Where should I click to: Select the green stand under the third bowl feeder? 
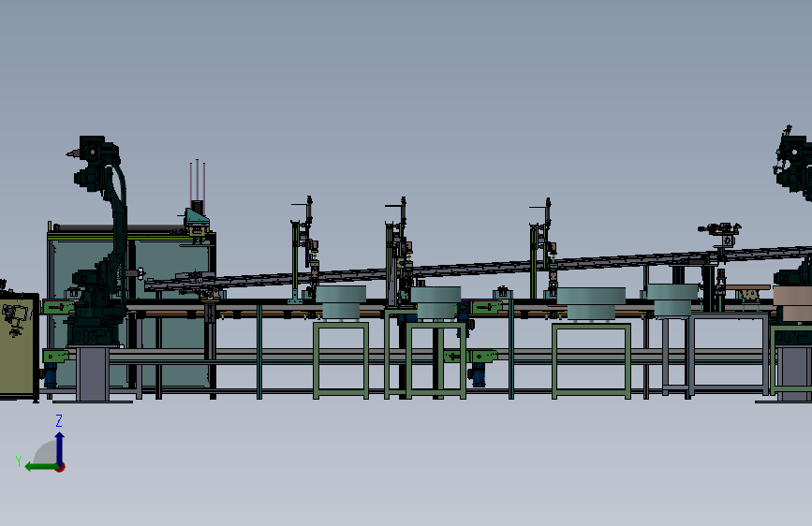point(591,361)
